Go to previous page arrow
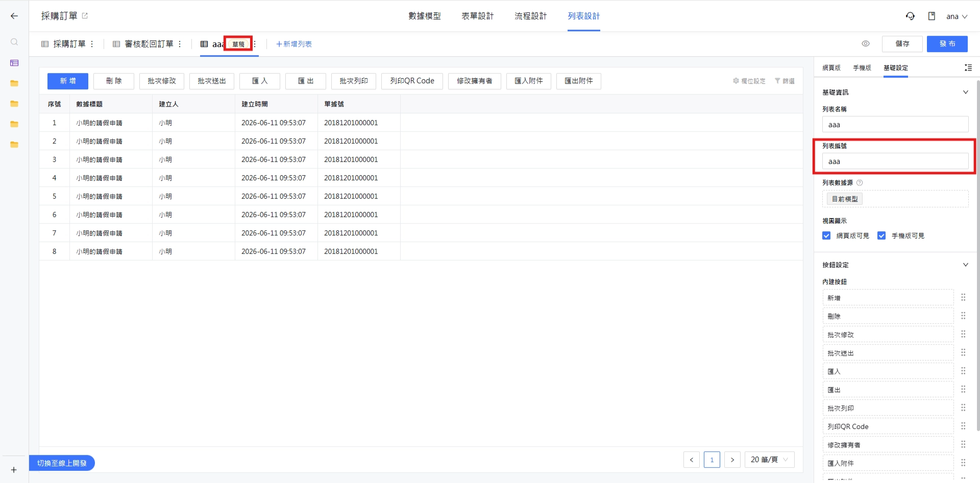The height and width of the screenshot is (483, 980). [692, 460]
